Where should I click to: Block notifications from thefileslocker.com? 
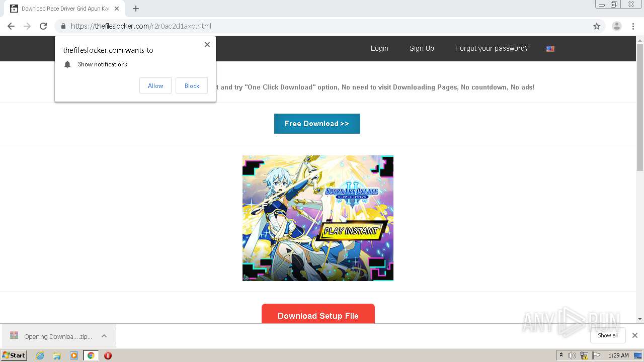[192, 86]
